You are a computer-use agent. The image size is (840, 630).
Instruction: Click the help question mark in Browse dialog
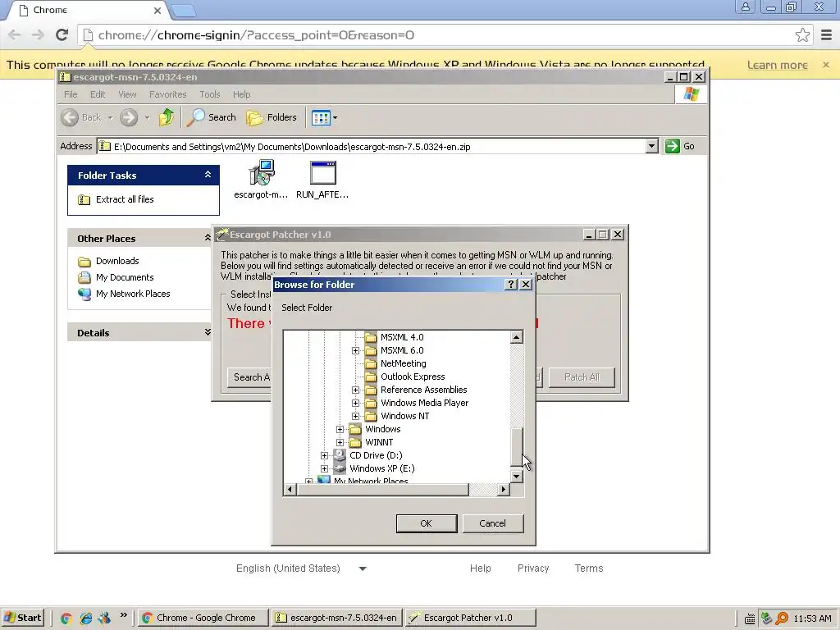point(511,285)
